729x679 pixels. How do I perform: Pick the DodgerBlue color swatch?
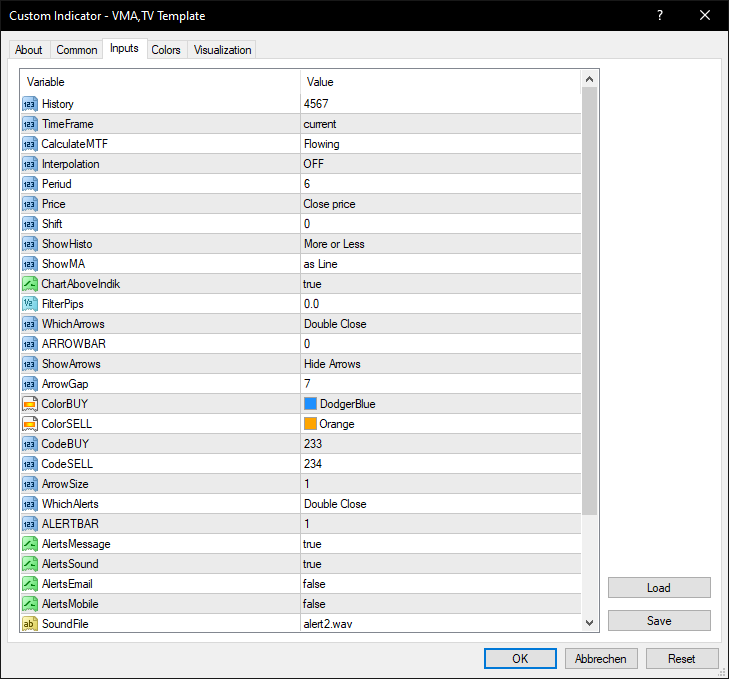tap(310, 404)
